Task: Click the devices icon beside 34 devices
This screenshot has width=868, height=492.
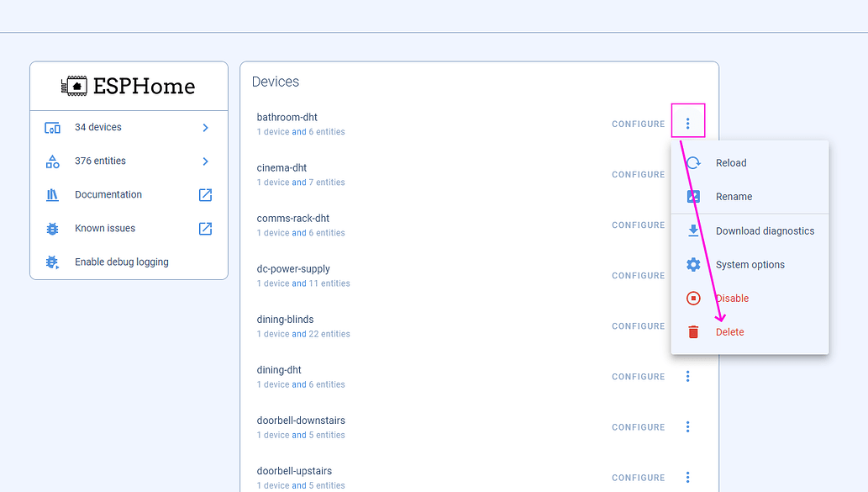Action: pos(50,127)
